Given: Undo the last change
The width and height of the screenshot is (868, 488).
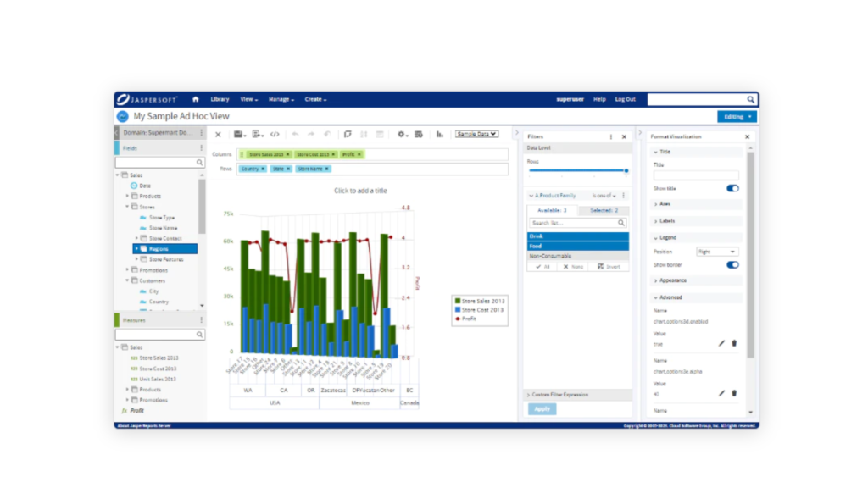Looking at the screenshot, I should [295, 135].
